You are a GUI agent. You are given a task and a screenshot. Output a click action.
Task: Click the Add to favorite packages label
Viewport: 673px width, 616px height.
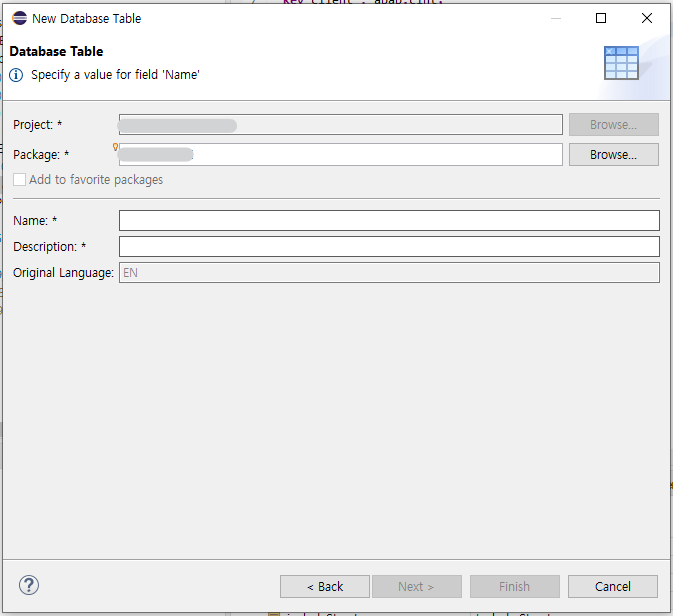point(96,180)
